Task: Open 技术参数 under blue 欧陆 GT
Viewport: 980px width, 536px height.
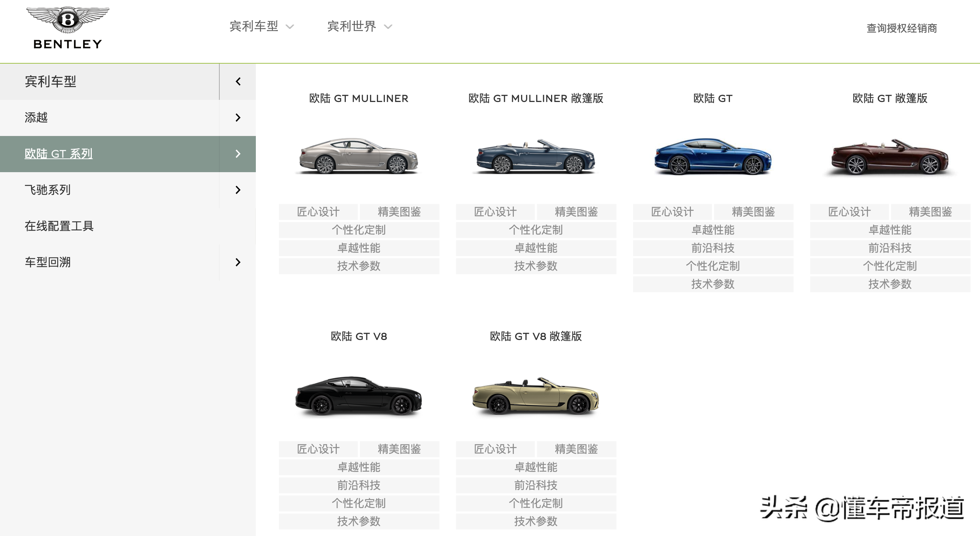Action: pos(713,284)
